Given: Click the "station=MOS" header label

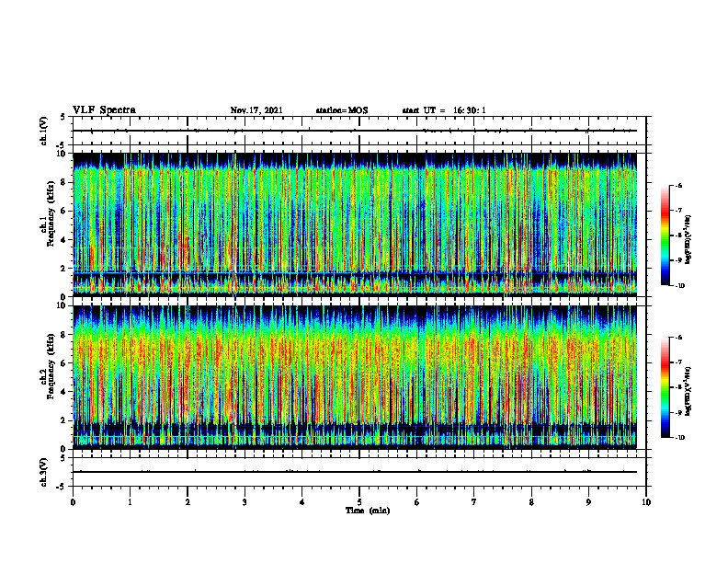Looking at the screenshot, I should [x=342, y=110].
